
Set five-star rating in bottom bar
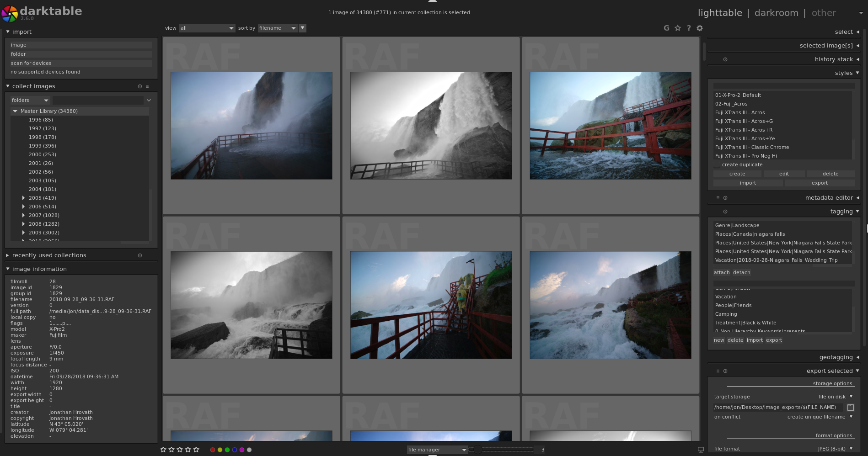click(196, 450)
